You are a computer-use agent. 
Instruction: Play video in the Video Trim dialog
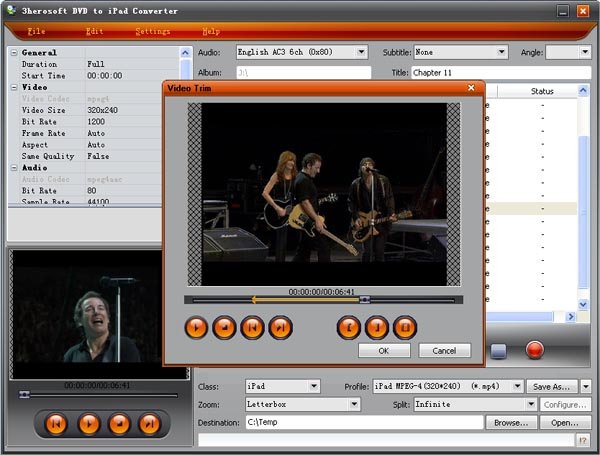click(x=196, y=328)
